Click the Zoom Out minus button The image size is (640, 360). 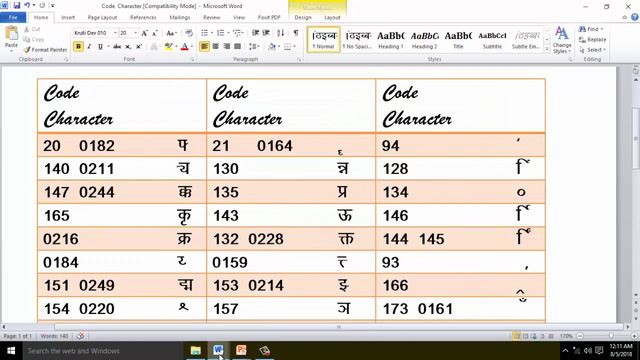[580, 336]
